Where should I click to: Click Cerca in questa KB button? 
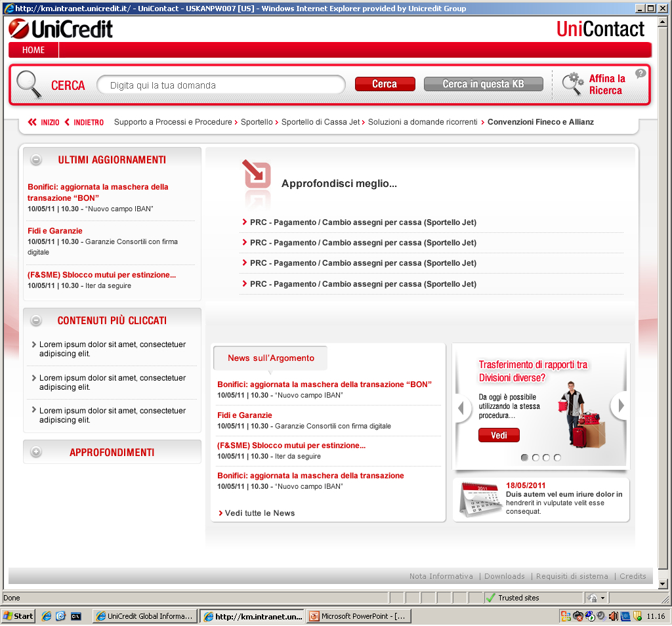coord(484,84)
